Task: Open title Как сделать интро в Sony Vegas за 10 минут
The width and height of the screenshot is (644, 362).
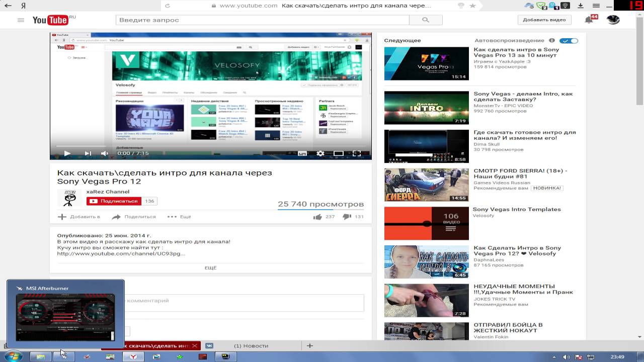Action: 516,53
